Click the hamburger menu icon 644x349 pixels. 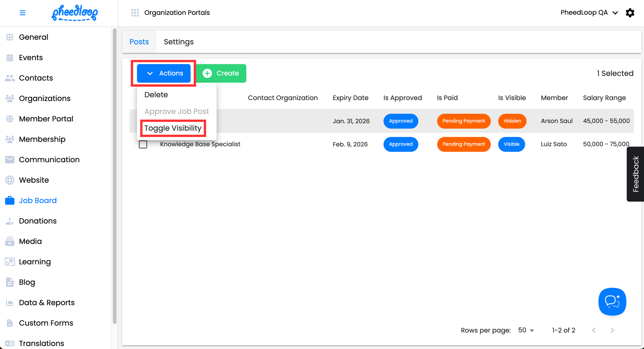(23, 13)
